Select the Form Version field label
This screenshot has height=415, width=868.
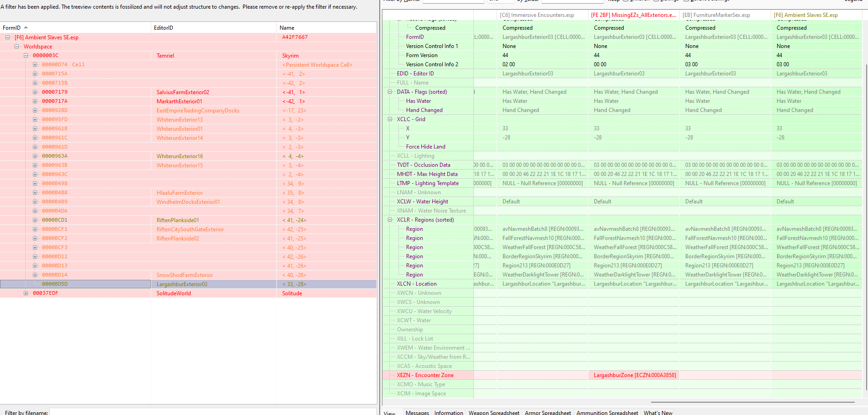pyautogui.click(x=422, y=55)
